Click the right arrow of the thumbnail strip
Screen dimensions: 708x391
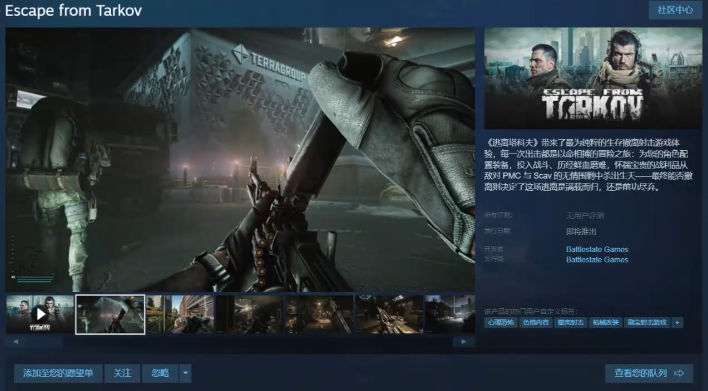[x=463, y=342]
